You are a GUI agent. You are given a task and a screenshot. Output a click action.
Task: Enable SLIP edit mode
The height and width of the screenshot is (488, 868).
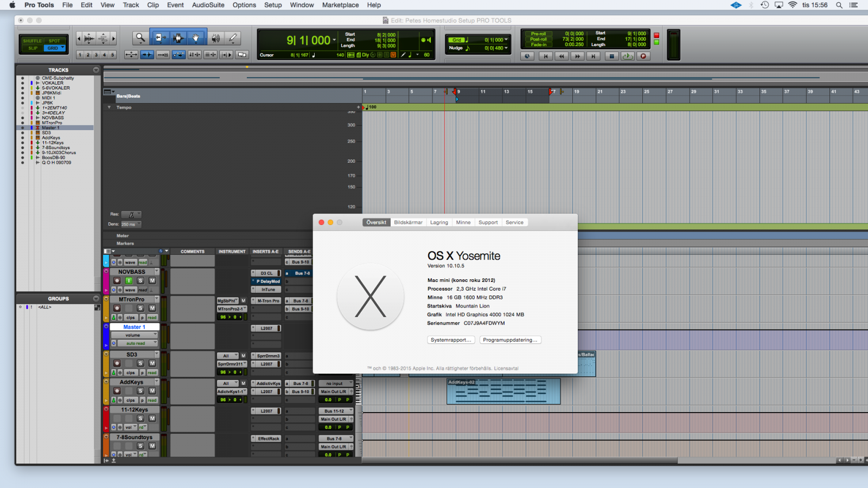pos(33,48)
